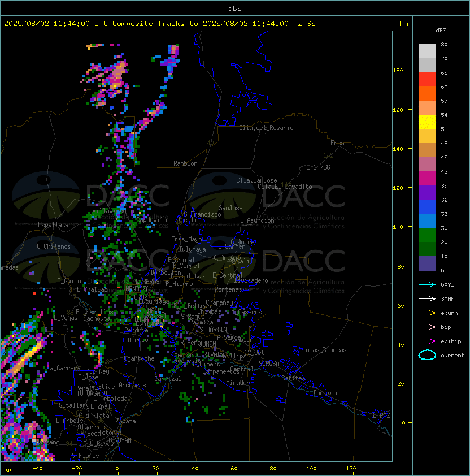This screenshot has width=470, height=476.
Task: Pick the red 60-65 dBZ swatch
Action: click(x=427, y=80)
